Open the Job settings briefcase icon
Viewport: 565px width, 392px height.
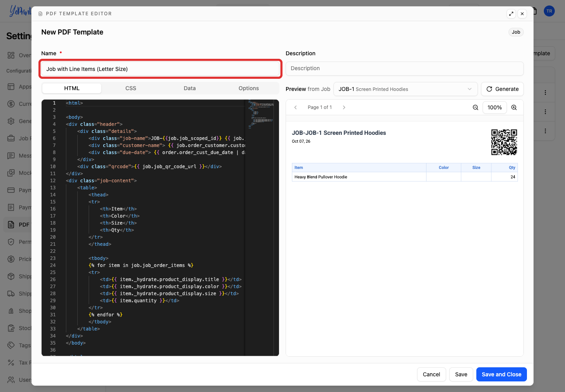click(11, 138)
